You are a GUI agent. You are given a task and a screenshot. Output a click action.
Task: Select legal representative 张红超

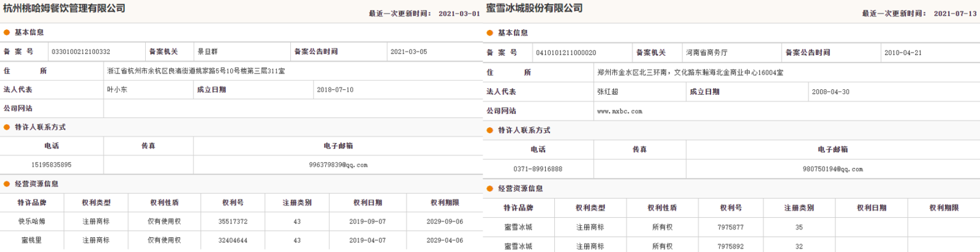point(608,92)
